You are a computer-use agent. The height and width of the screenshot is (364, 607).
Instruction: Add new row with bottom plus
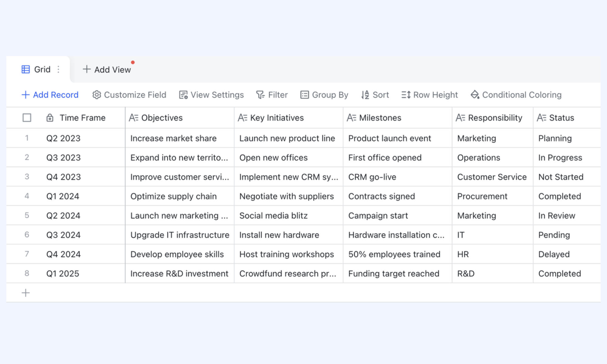coord(26,293)
